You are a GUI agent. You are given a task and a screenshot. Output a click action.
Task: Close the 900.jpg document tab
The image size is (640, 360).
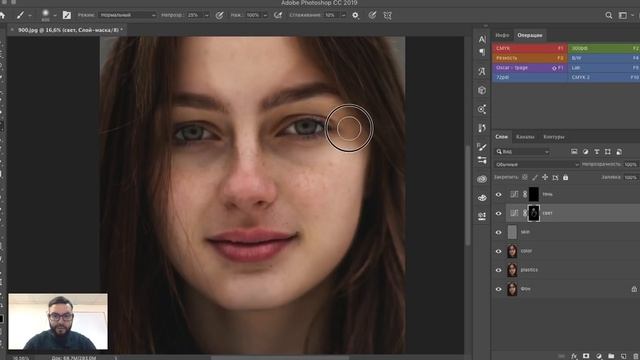(12, 30)
